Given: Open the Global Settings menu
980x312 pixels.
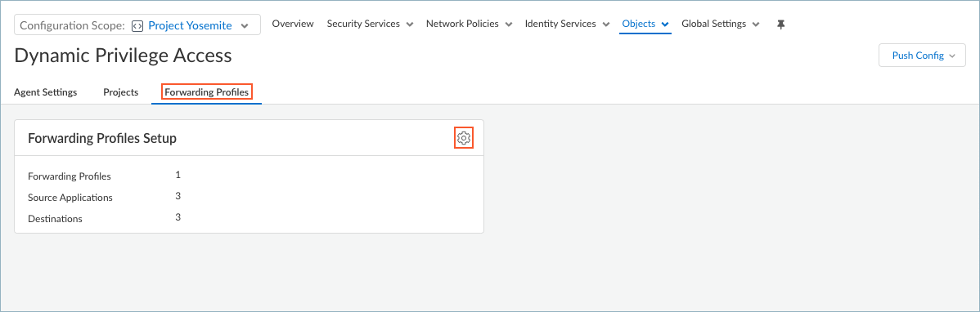Looking at the screenshot, I should point(721,24).
